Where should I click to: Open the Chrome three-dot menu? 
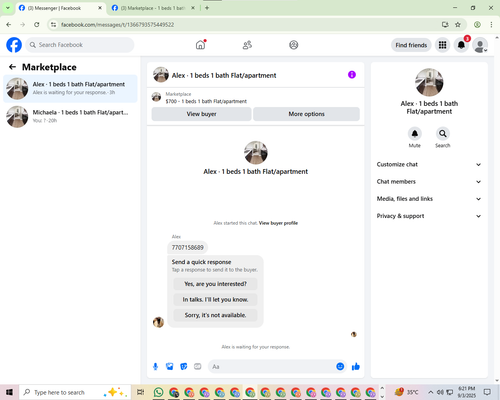click(x=491, y=24)
